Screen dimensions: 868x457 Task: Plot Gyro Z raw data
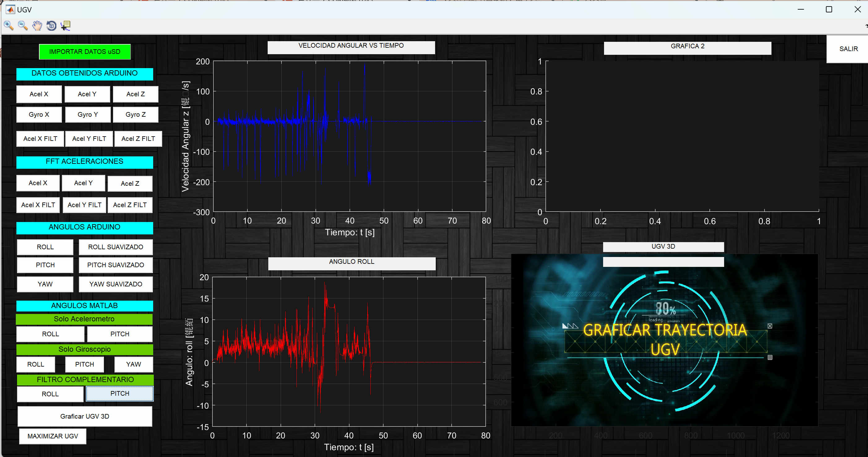coord(136,115)
